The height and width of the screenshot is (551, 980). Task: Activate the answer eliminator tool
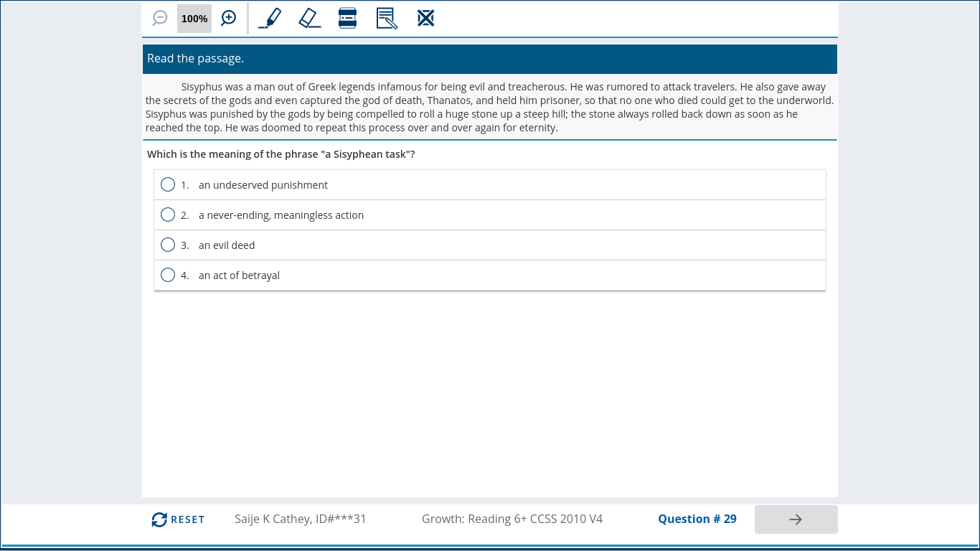pos(426,18)
